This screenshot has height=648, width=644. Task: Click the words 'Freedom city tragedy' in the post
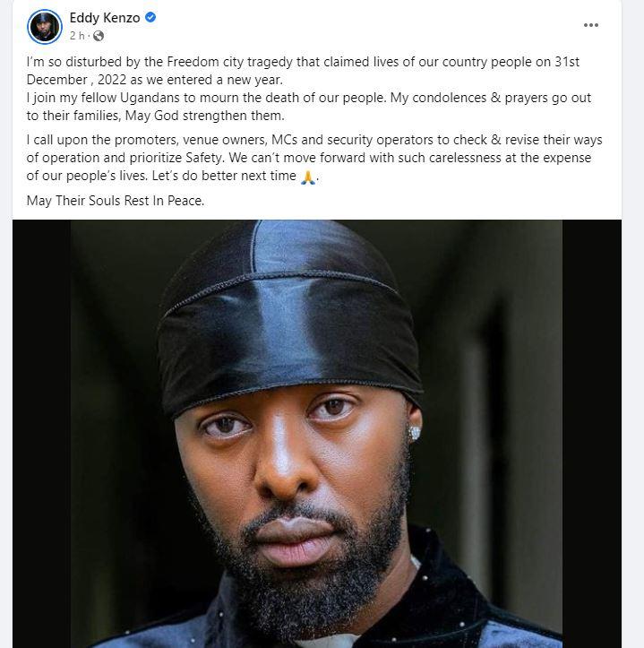click(229, 62)
